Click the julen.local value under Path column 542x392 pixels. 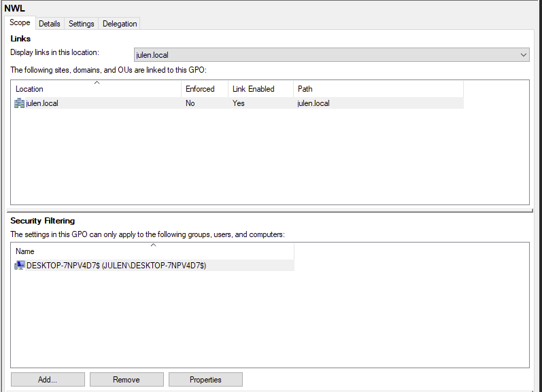314,103
